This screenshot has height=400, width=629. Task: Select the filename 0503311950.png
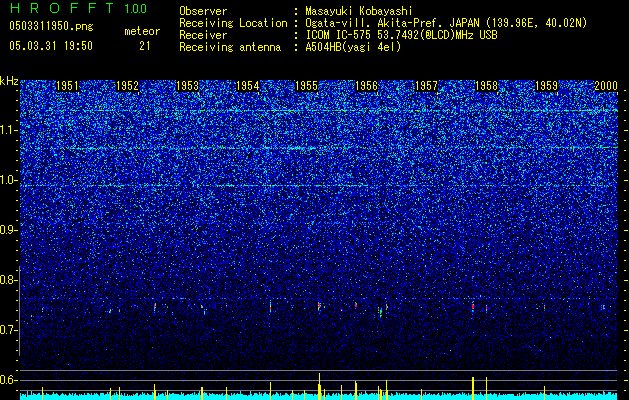(x=51, y=26)
